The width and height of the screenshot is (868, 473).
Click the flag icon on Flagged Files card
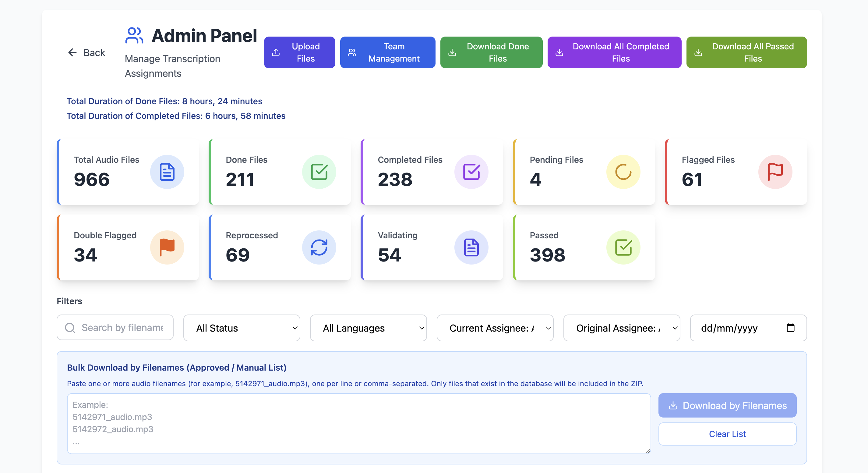pos(775,172)
